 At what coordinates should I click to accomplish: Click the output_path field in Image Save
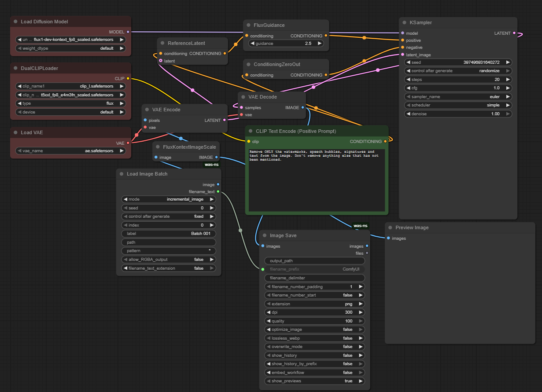point(314,261)
